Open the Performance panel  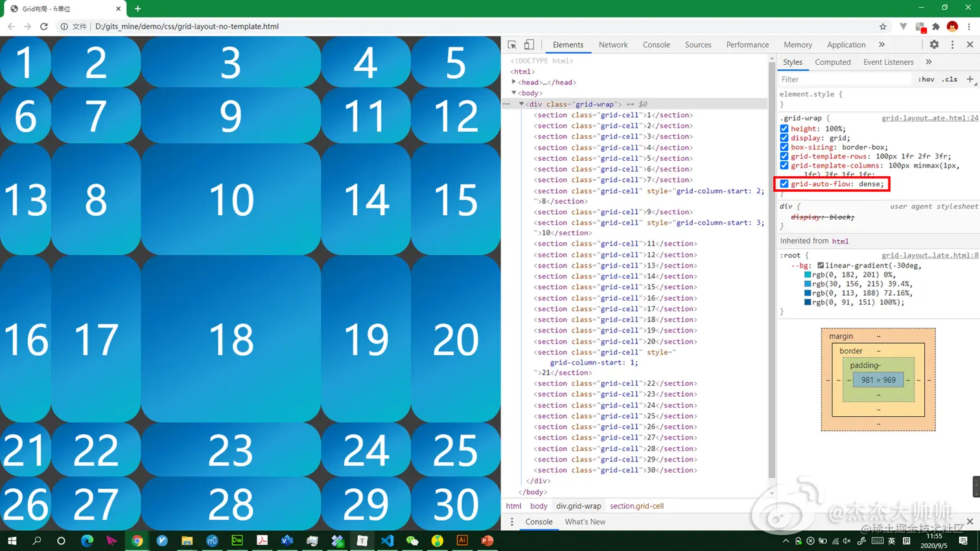(x=747, y=45)
